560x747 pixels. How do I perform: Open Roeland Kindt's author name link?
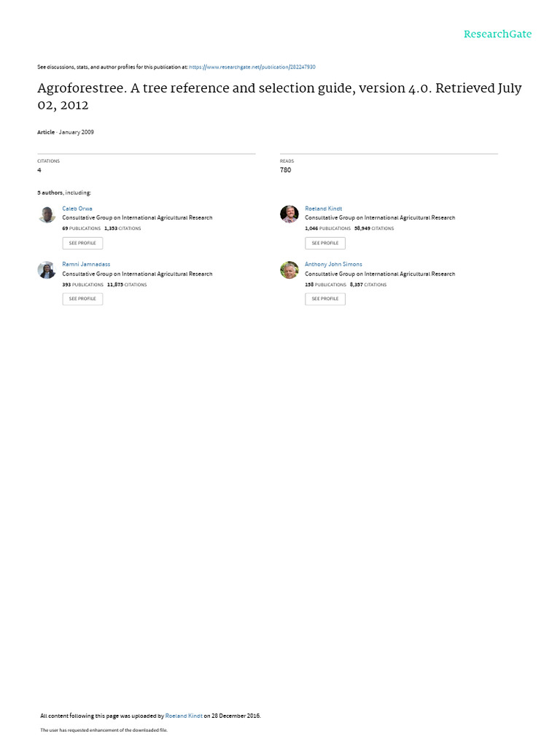(x=323, y=209)
